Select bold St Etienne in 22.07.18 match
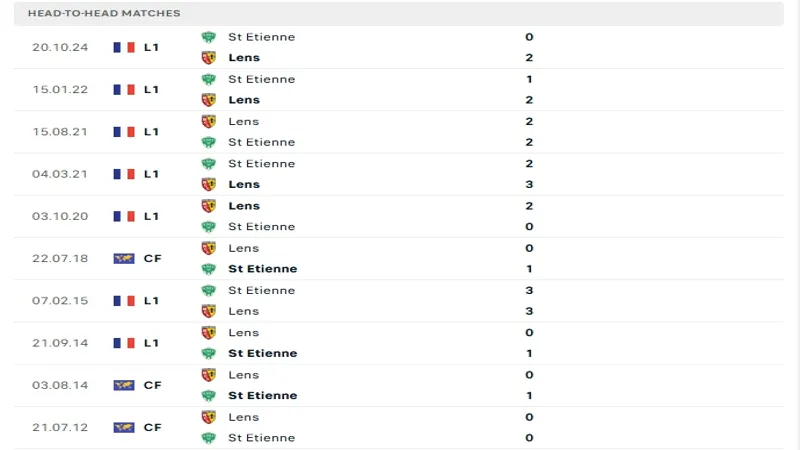The height and width of the screenshot is (450, 800). pos(262,269)
